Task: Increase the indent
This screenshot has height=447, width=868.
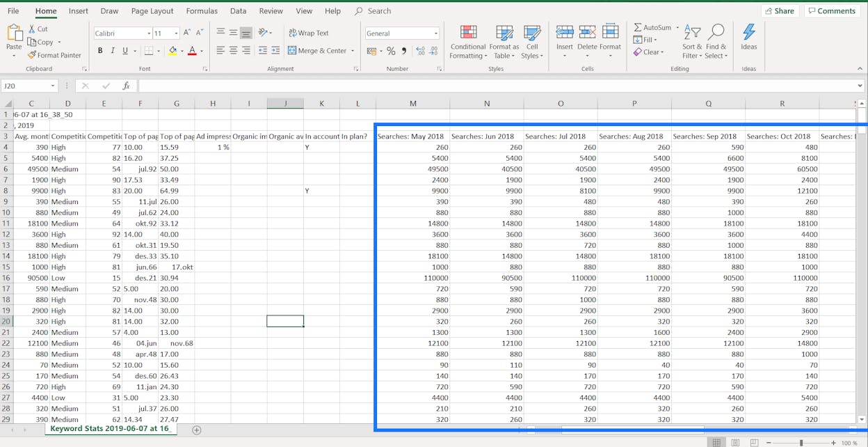Action: [x=275, y=51]
